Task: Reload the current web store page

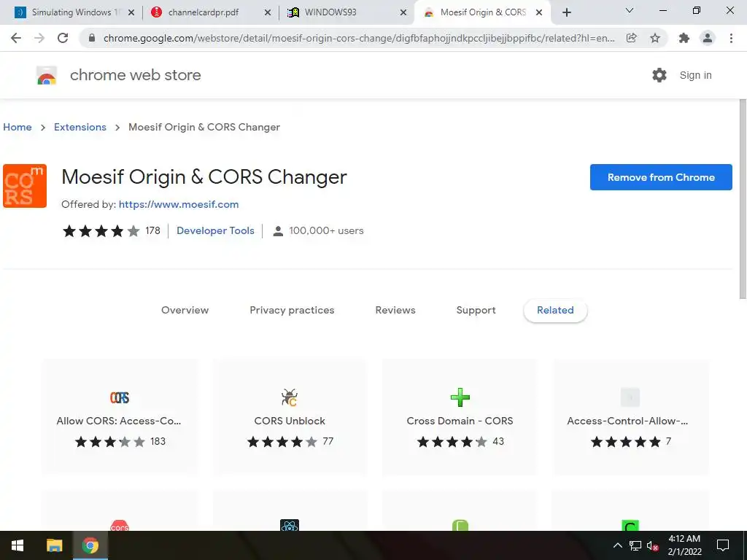Action: 63,38
